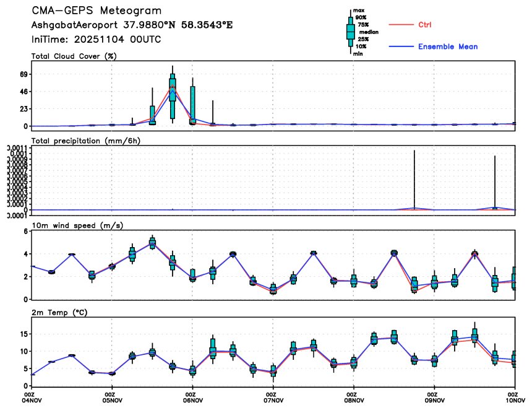Click the 00Z 04NOV time axis label
The image size is (532, 410).
click(30, 398)
